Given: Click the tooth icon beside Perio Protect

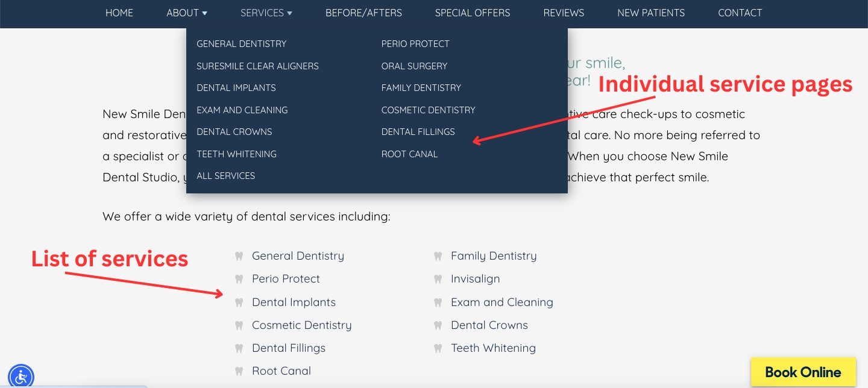Looking at the screenshot, I should (239, 278).
